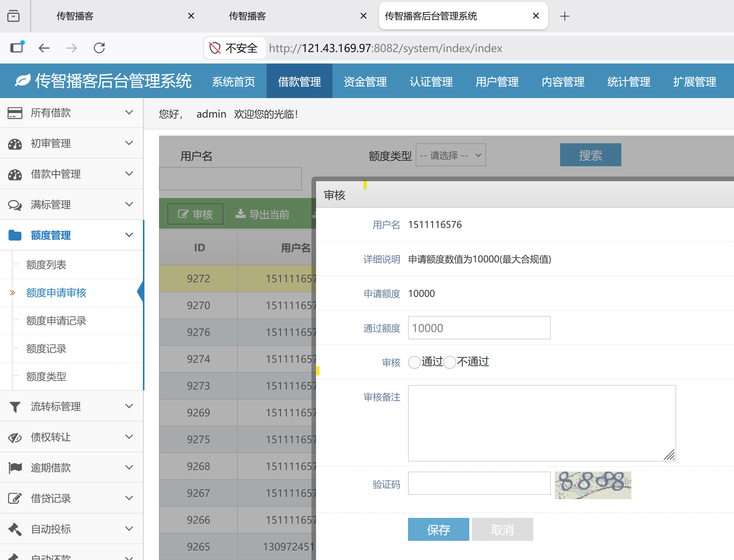Image resolution: width=734 pixels, height=560 pixels.
Task: Click the browser forward arrow
Action: point(72,48)
